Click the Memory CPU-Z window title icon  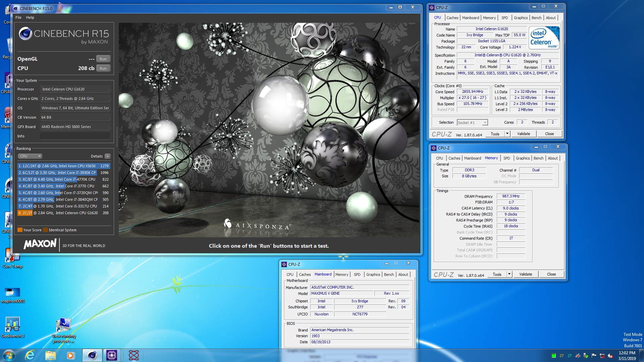[x=433, y=148]
